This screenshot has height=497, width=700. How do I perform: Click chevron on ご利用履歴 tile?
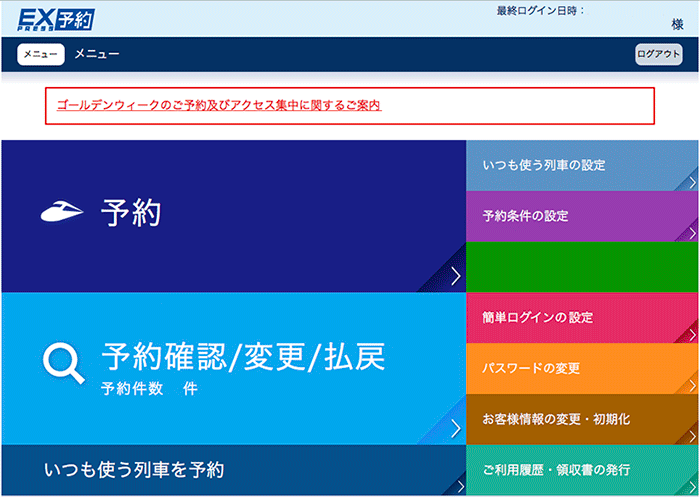point(692,487)
